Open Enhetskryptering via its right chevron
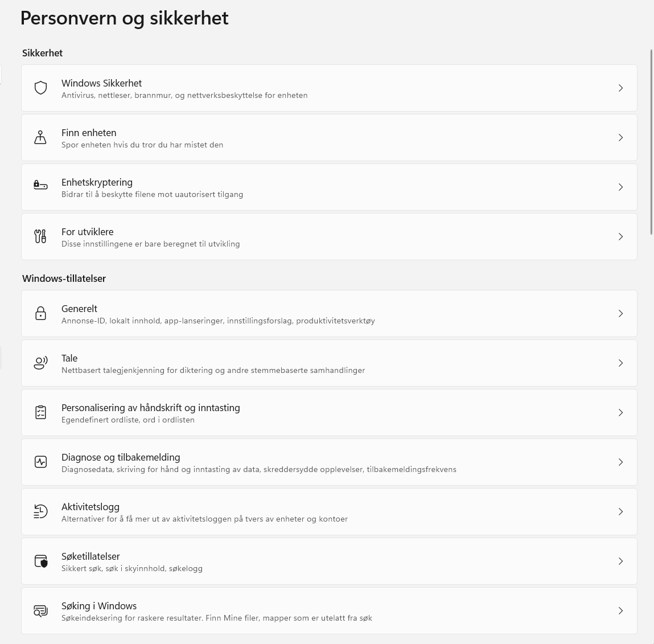This screenshot has width=654, height=644. 620,187
